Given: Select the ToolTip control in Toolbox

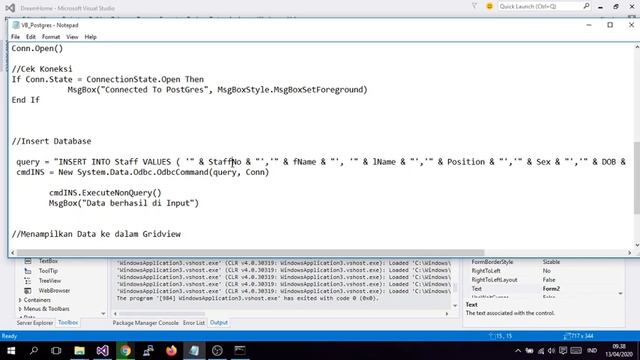Looking at the screenshot, I should click(x=48, y=271).
